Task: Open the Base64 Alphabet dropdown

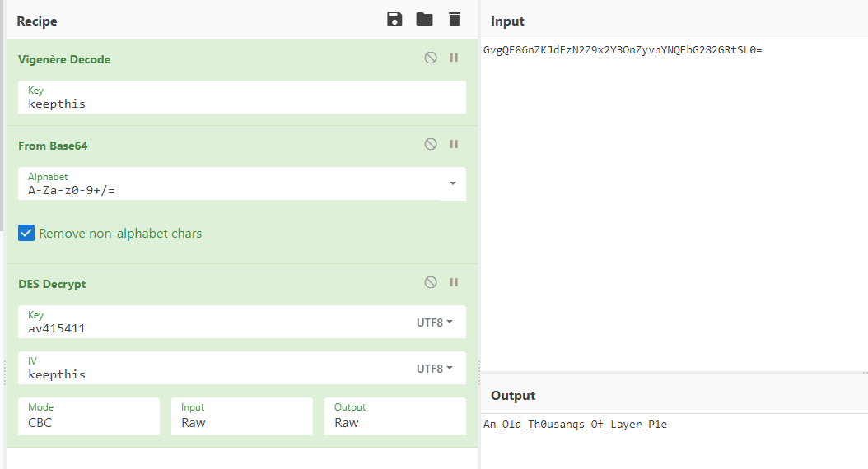Action: (452, 183)
